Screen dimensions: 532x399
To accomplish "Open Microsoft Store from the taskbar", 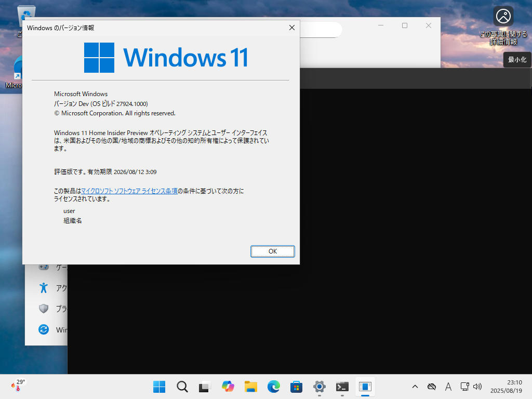I will coord(296,387).
